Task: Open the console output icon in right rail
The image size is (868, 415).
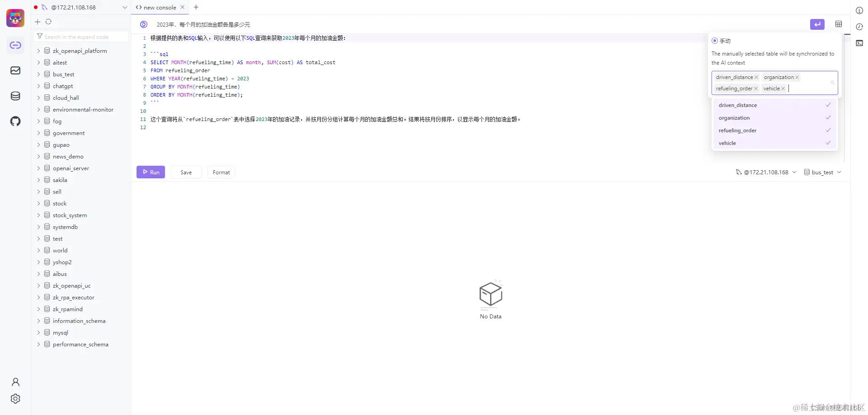Action: coord(859,43)
